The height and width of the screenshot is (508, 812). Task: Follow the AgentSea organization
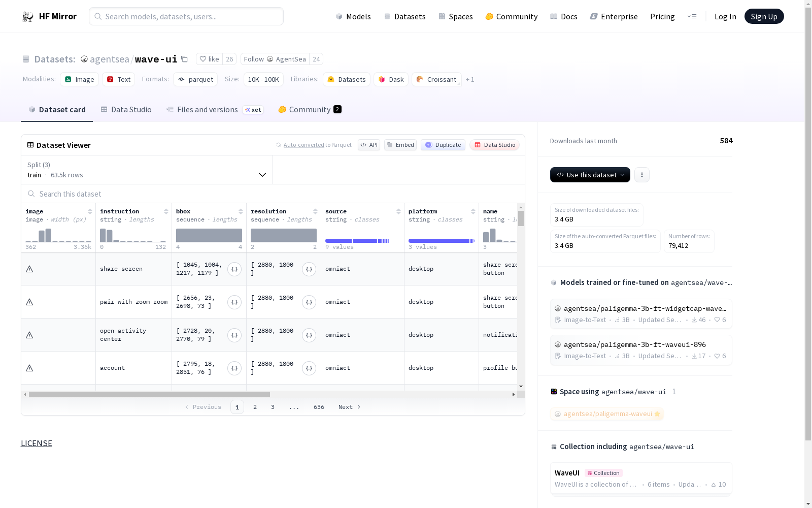pos(275,59)
